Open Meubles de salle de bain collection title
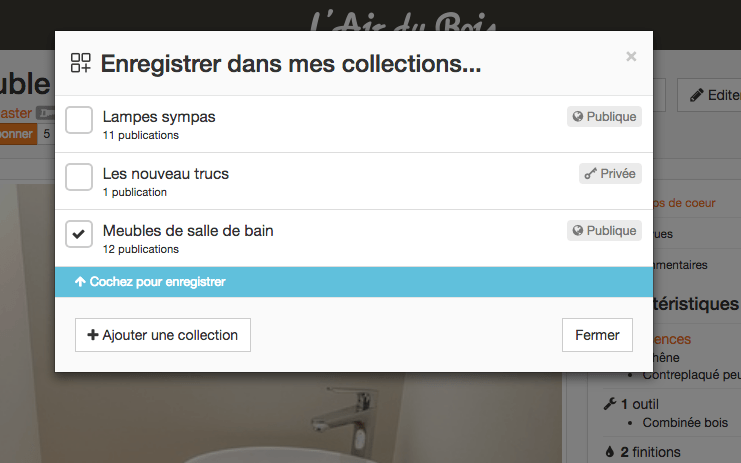The height and width of the screenshot is (463, 741). click(188, 231)
